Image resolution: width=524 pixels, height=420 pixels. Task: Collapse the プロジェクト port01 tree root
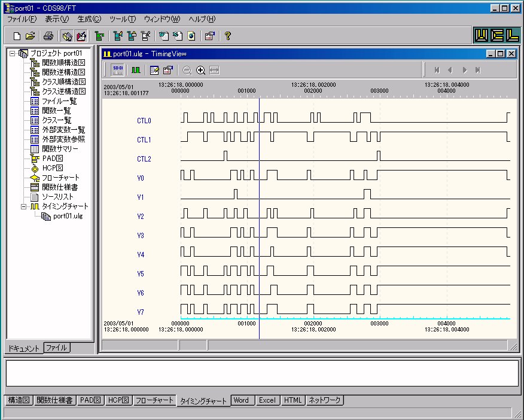click(12, 53)
